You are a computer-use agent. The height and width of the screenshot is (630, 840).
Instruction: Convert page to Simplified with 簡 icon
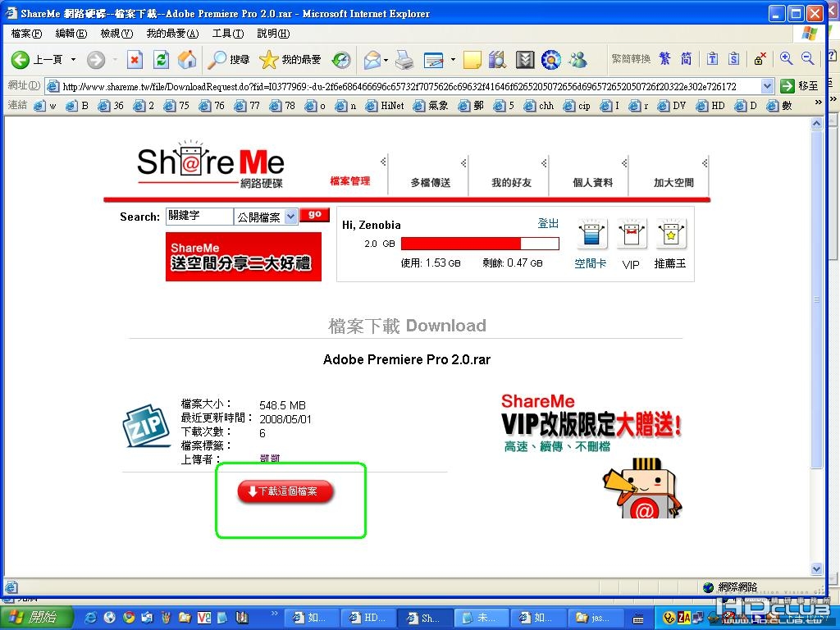(x=687, y=58)
